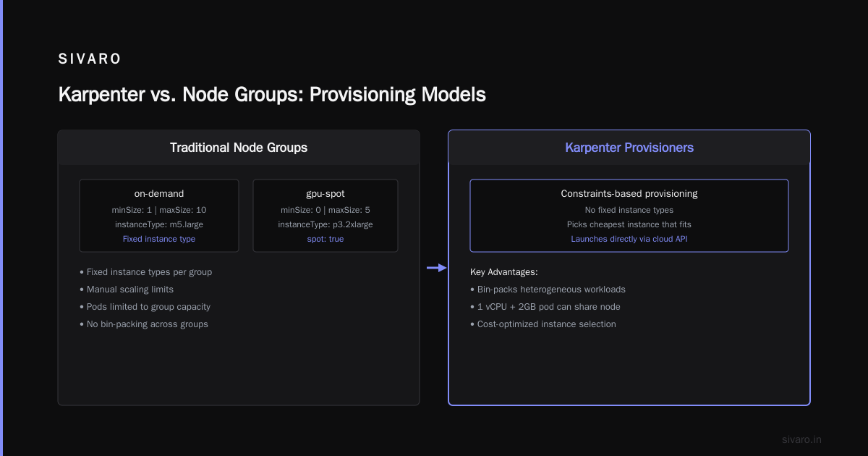Click bullet 'Manual scaling limits'
Viewport: 868px width, 456px height.
pos(127,290)
